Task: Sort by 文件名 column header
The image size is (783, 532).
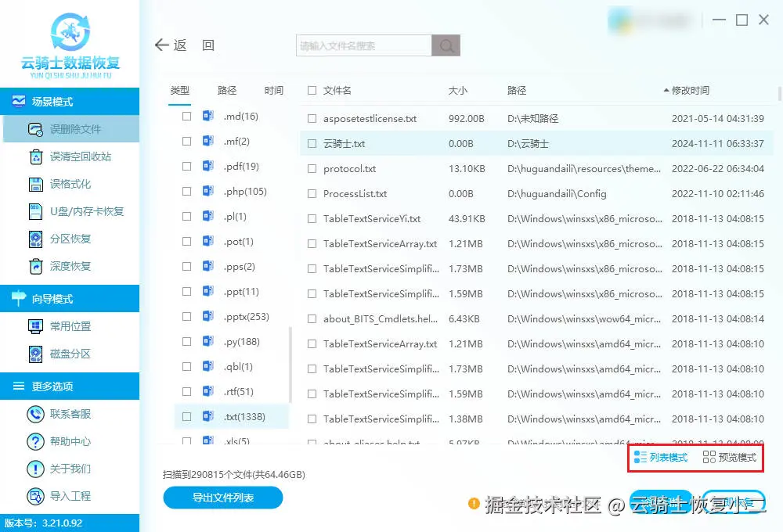Action: [x=337, y=90]
